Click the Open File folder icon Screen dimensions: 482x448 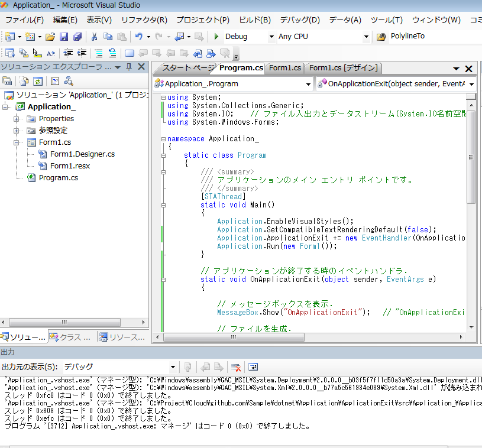50,37
